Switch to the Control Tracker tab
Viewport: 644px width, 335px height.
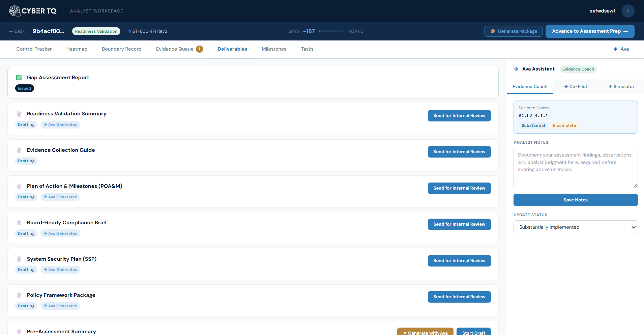[34, 49]
